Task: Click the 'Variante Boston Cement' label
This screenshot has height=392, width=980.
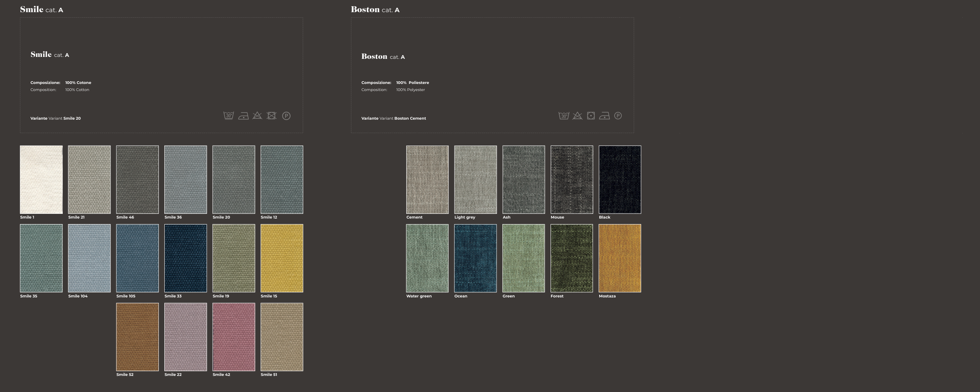Action: [393, 119]
